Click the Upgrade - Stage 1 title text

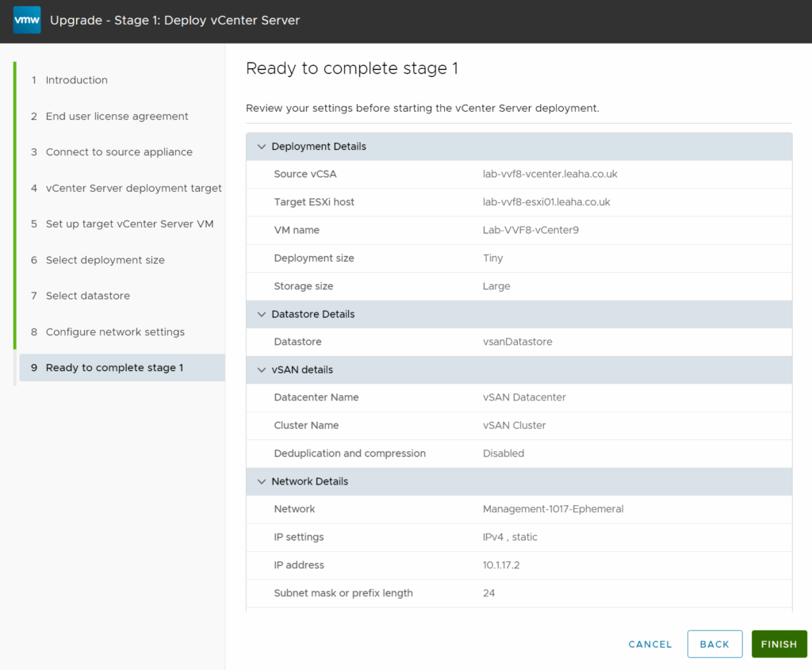pos(174,20)
